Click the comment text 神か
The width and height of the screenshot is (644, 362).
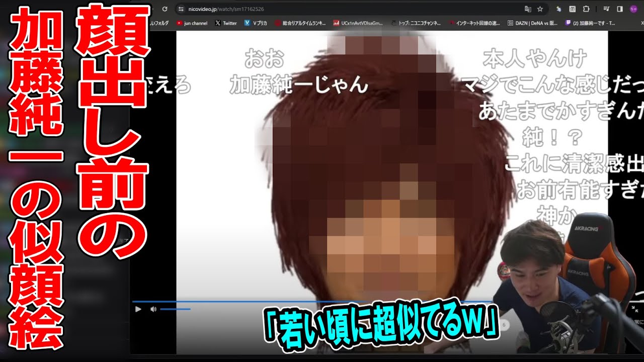[x=556, y=216]
